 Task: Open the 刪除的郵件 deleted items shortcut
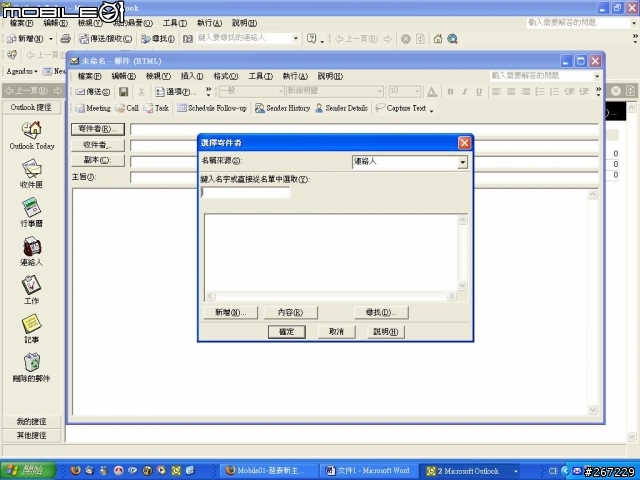pyautogui.click(x=31, y=368)
